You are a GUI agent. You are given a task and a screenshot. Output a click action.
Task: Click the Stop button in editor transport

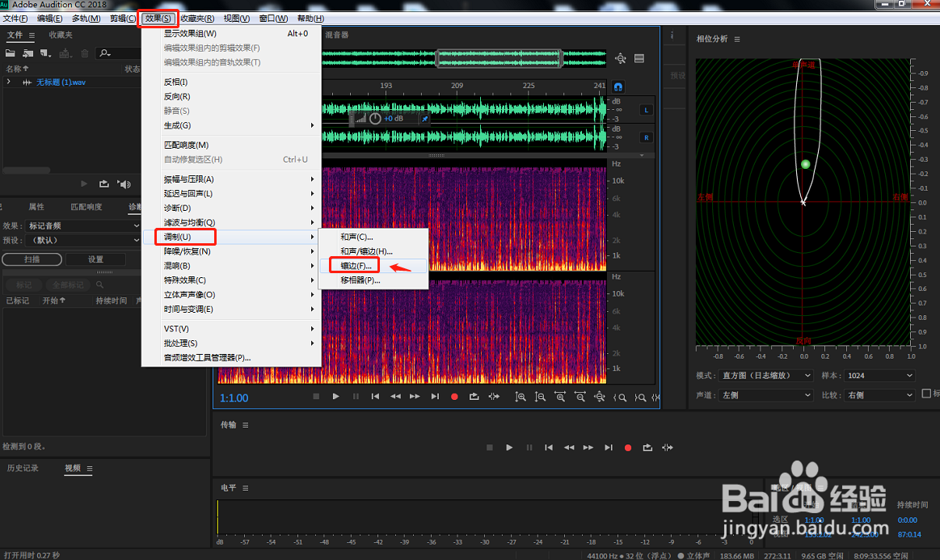[316, 396]
